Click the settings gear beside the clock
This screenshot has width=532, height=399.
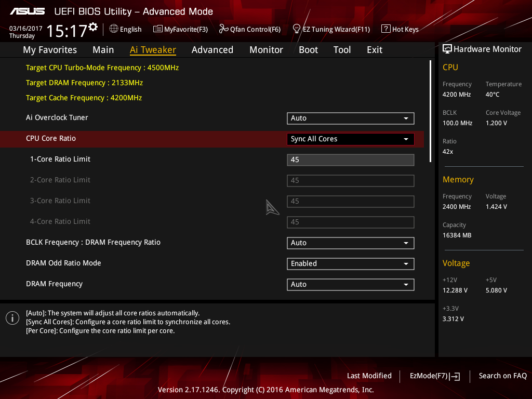[x=93, y=27]
